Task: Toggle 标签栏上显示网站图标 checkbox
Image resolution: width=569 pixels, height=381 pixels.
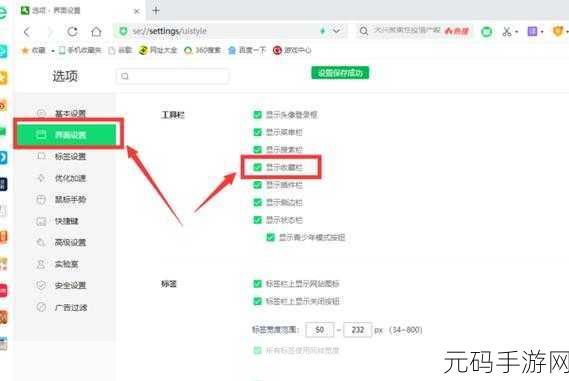Action: tap(257, 284)
